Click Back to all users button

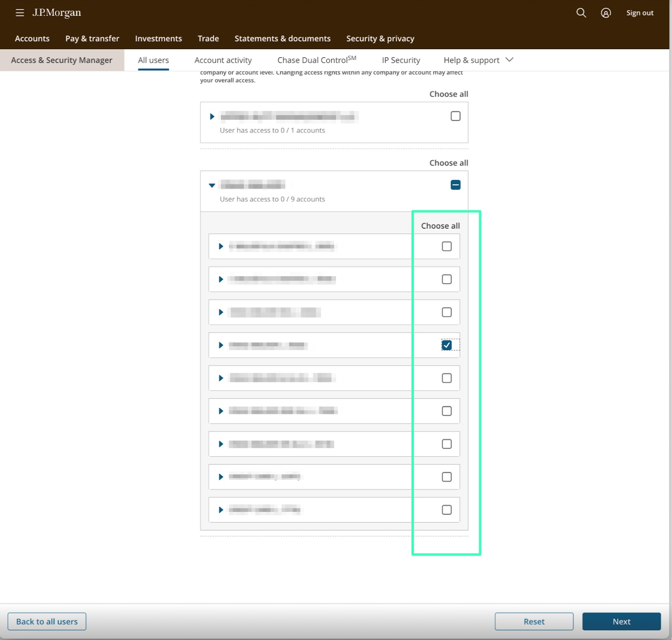[x=47, y=621]
